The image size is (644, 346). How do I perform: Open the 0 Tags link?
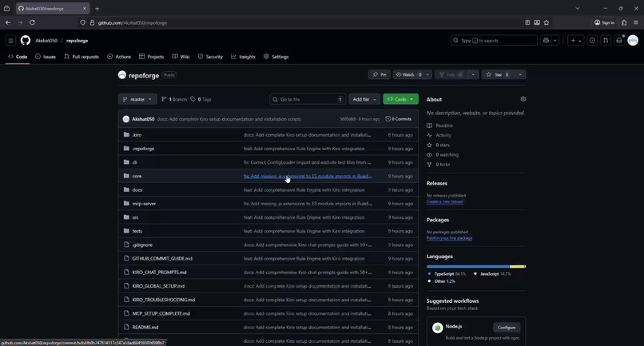point(201,99)
